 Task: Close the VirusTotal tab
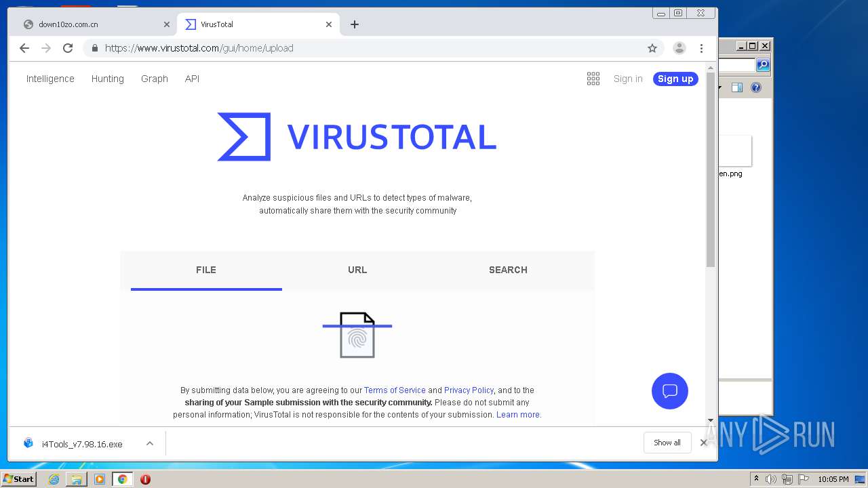tap(329, 24)
